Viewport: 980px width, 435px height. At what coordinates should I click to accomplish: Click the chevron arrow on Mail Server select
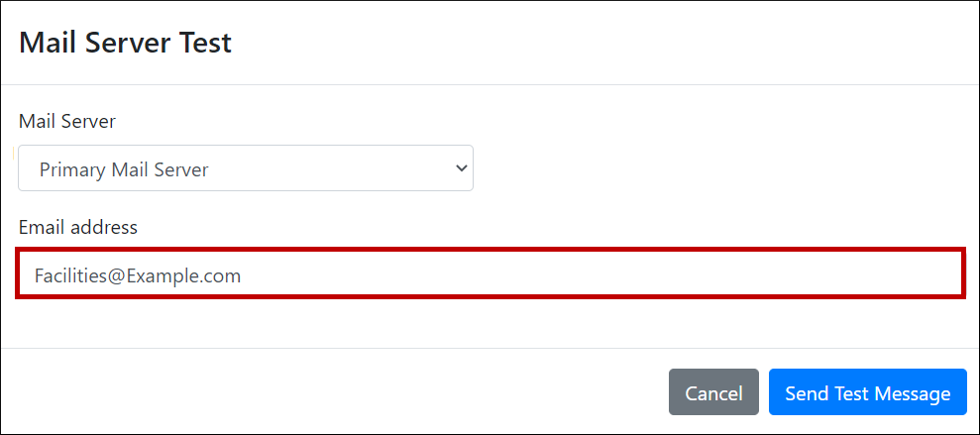coord(461,168)
